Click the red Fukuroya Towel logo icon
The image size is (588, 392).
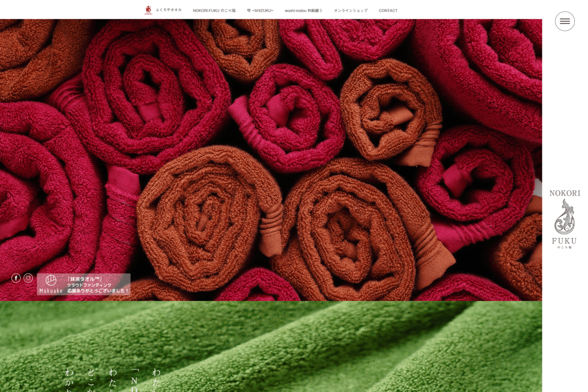pyautogui.click(x=148, y=10)
